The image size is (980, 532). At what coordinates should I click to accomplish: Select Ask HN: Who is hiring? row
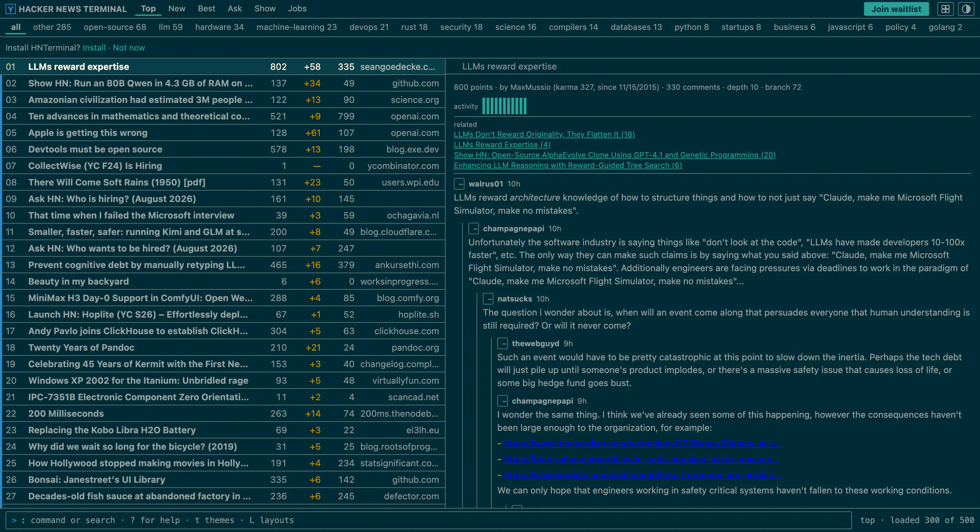[223, 199]
